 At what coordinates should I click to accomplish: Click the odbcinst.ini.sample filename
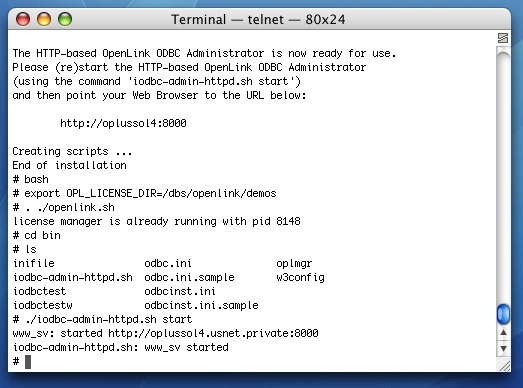[201, 306]
